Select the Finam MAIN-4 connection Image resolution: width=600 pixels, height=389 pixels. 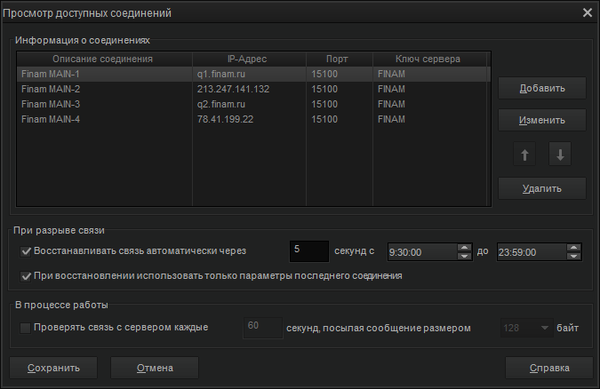(x=254, y=119)
